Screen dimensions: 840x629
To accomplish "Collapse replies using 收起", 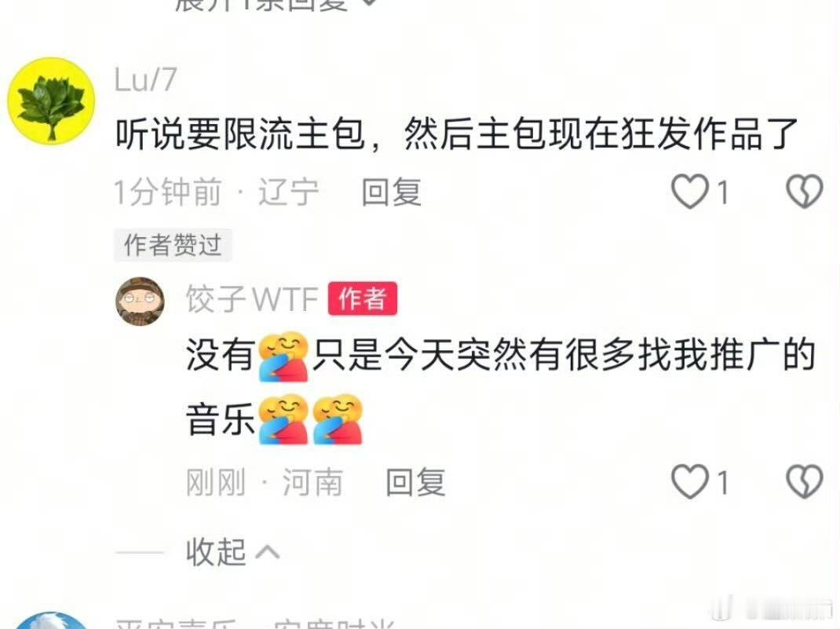I will coord(215,552).
